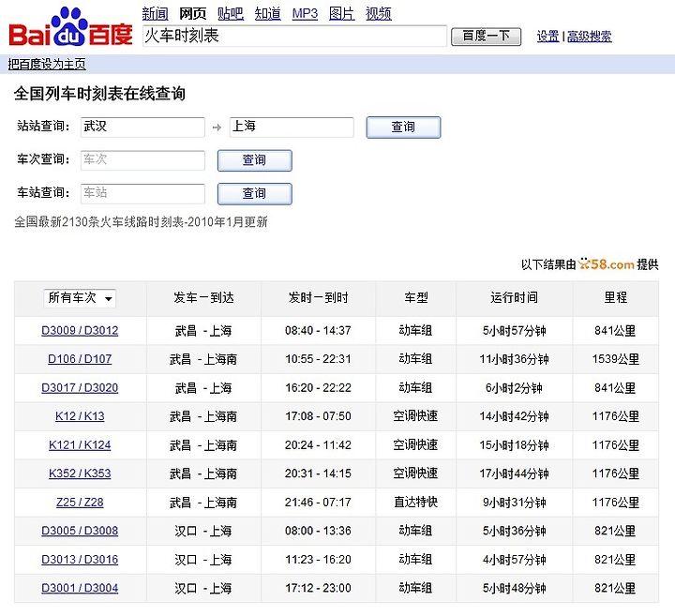This screenshot has height=616, width=675.
Task: Open the 所有车次 dropdown filter
Action: [80, 298]
